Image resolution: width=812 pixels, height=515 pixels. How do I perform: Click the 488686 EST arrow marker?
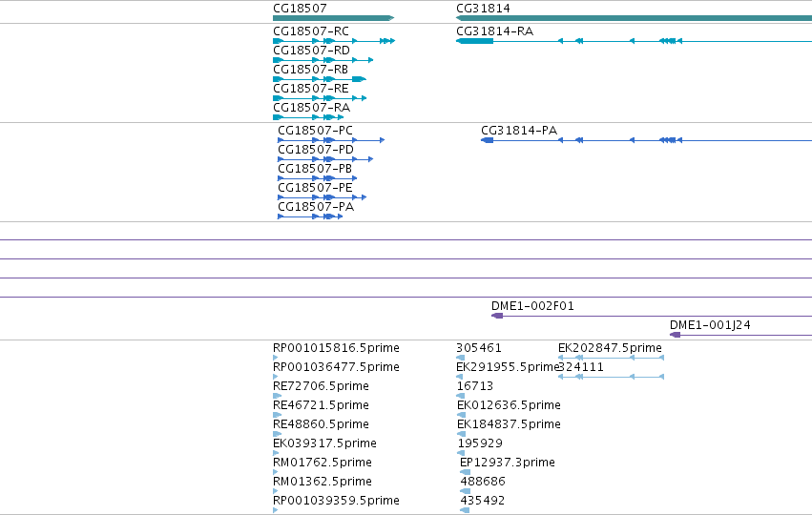pos(465,491)
